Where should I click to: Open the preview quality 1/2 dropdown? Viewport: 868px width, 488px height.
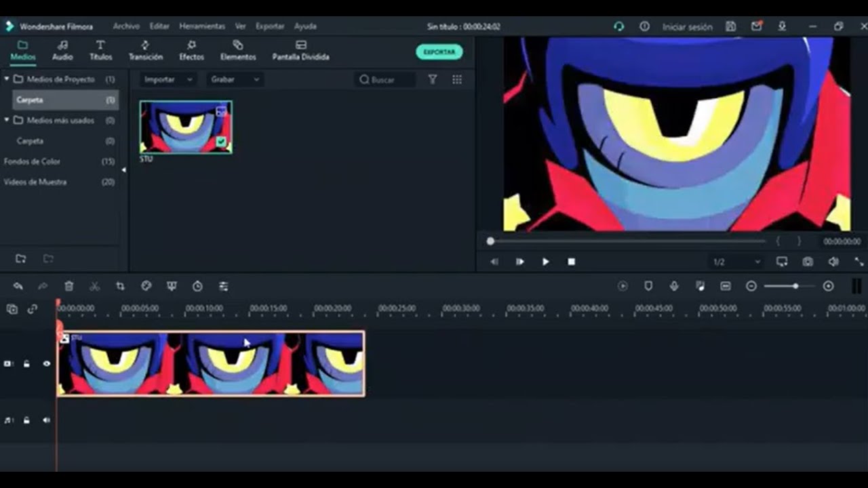click(x=736, y=262)
